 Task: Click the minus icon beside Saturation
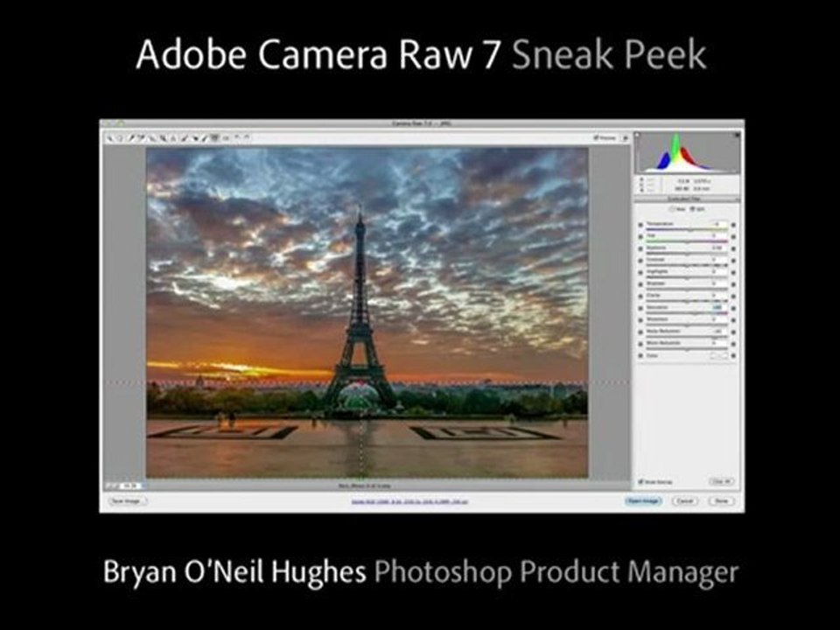point(640,308)
